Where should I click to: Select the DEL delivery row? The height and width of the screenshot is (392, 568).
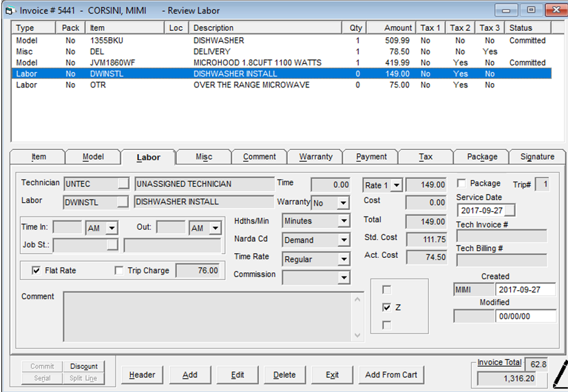282,52
